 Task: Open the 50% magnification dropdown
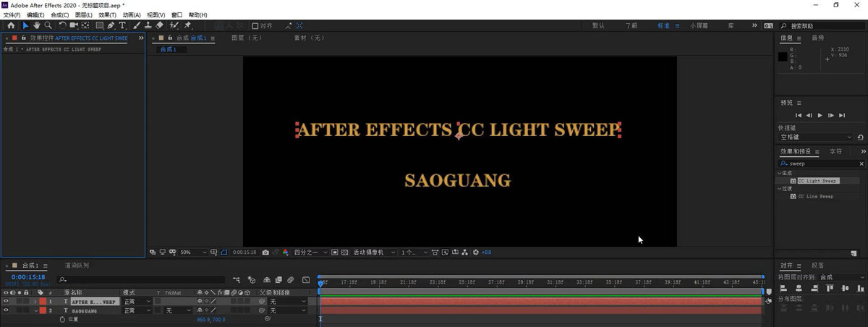pyautogui.click(x=193, y=252)
